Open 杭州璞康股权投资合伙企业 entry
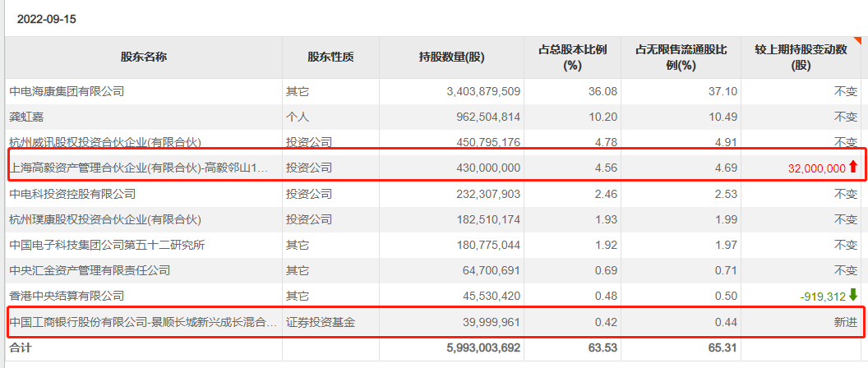The height and width of the screenshot is (368, 868). pos(105,219)
